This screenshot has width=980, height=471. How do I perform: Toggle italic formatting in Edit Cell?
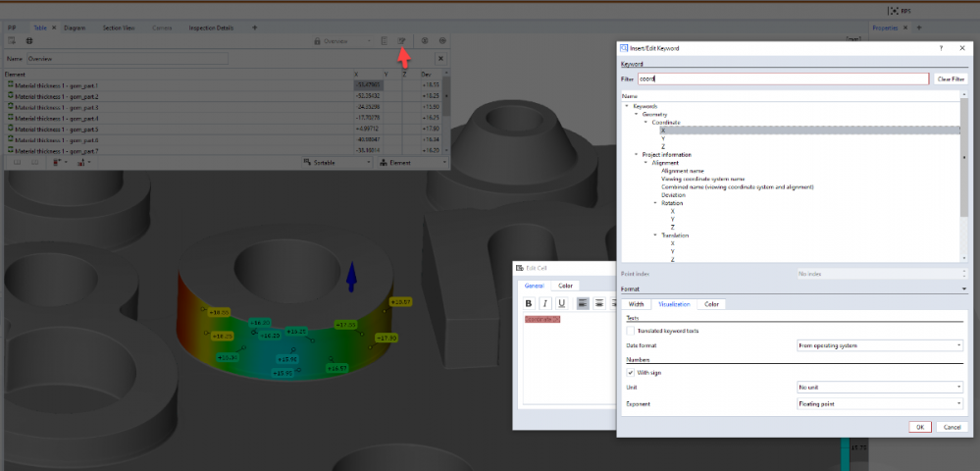545,303
